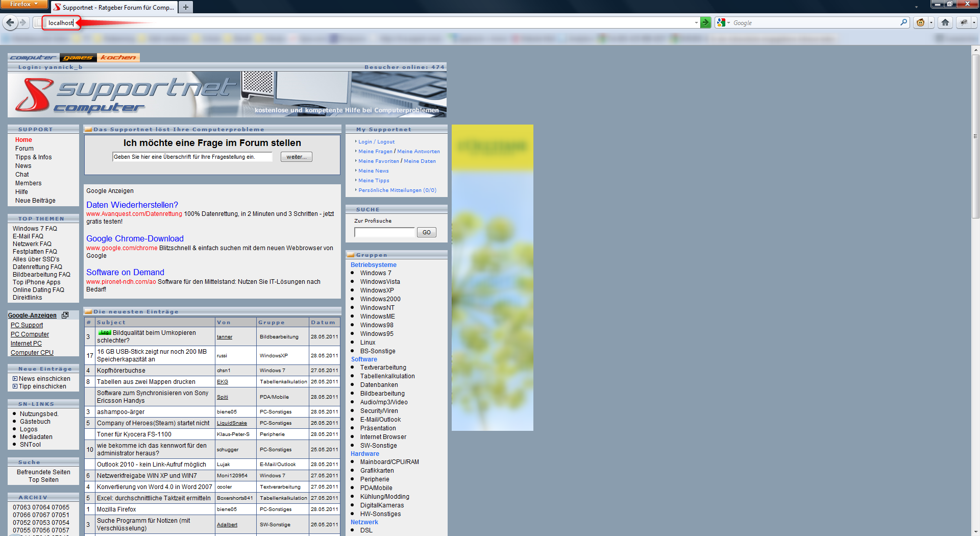Open Tipps & Infos in Support menu
The image size is (980, 536).
(x=33, y=157)
